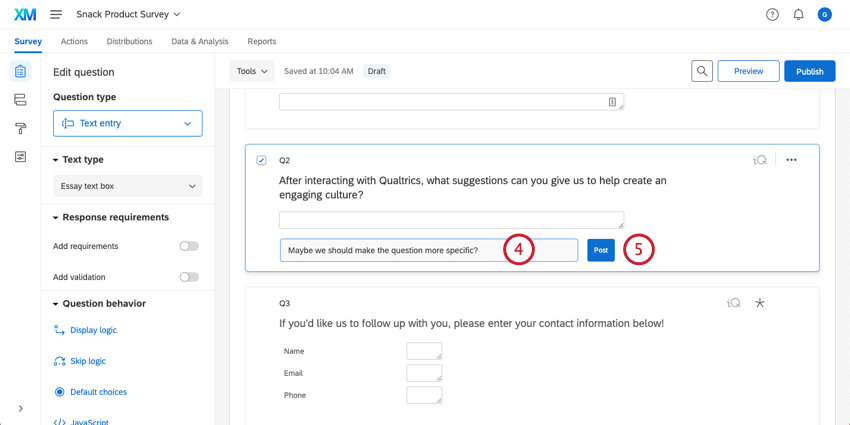Post the comment on Q2

coord(600,250)
